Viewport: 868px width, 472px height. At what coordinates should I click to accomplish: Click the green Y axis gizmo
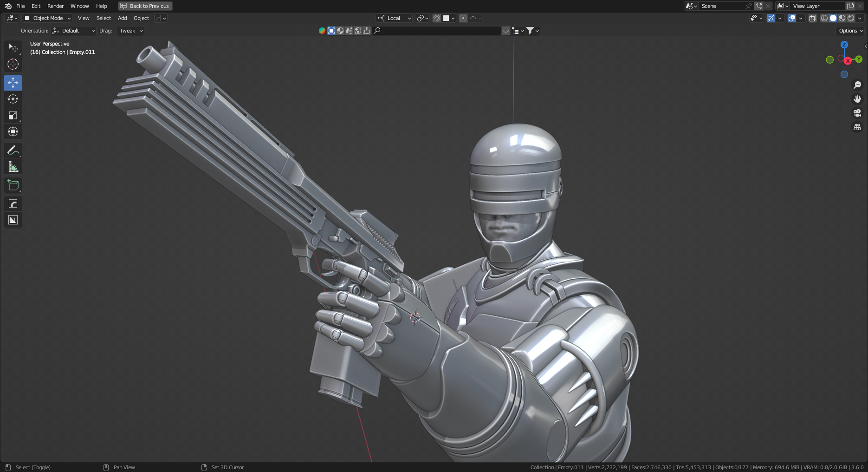(x=859, y=59)
